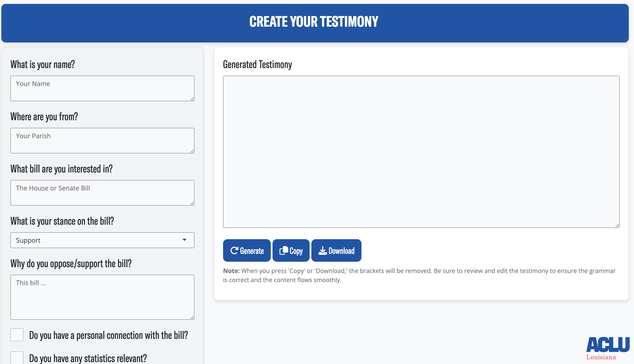Toggle off the personal connection option

(x=16, y=335)
